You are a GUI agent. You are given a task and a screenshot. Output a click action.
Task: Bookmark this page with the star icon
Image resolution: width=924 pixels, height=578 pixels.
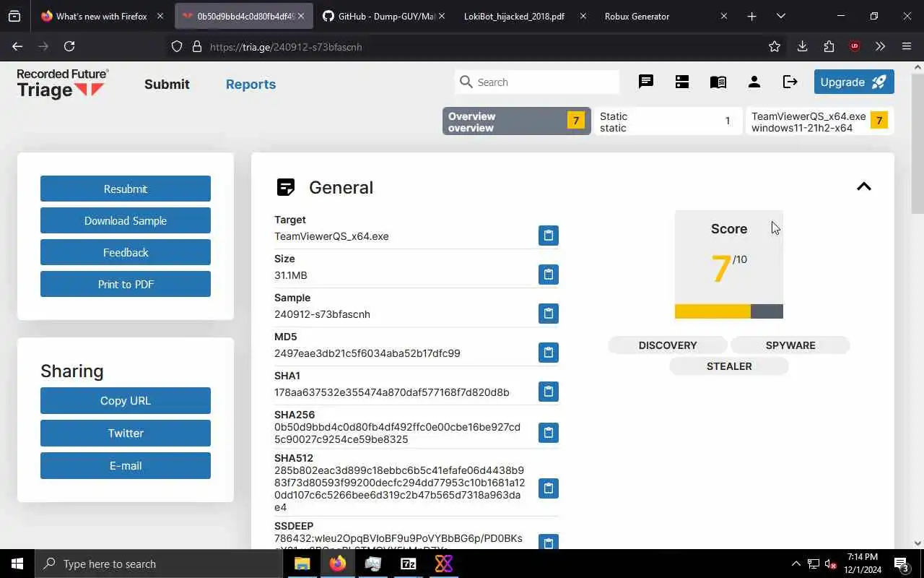coord(775,46)
